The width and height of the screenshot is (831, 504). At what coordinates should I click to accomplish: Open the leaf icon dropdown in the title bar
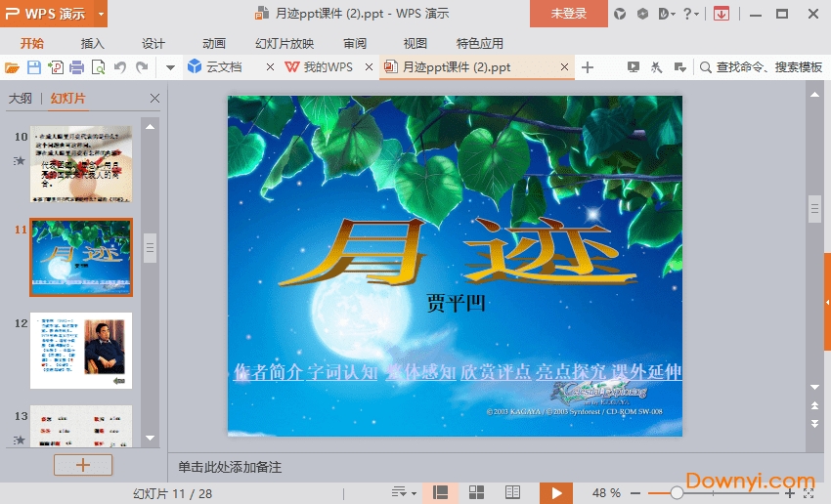pyautogui.click(x=666, y=14)
